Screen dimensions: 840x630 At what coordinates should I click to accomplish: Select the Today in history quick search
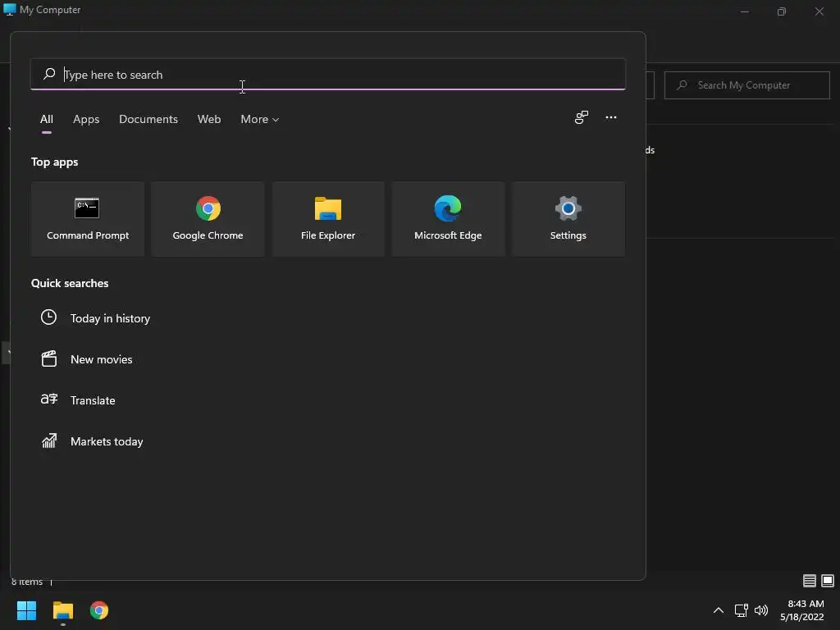pos(110,318)
